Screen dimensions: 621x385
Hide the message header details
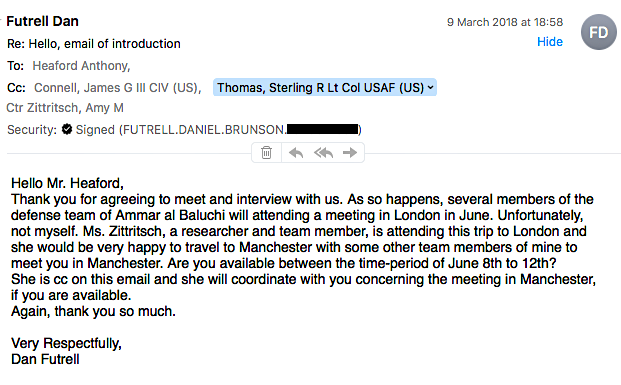[550, 42]
